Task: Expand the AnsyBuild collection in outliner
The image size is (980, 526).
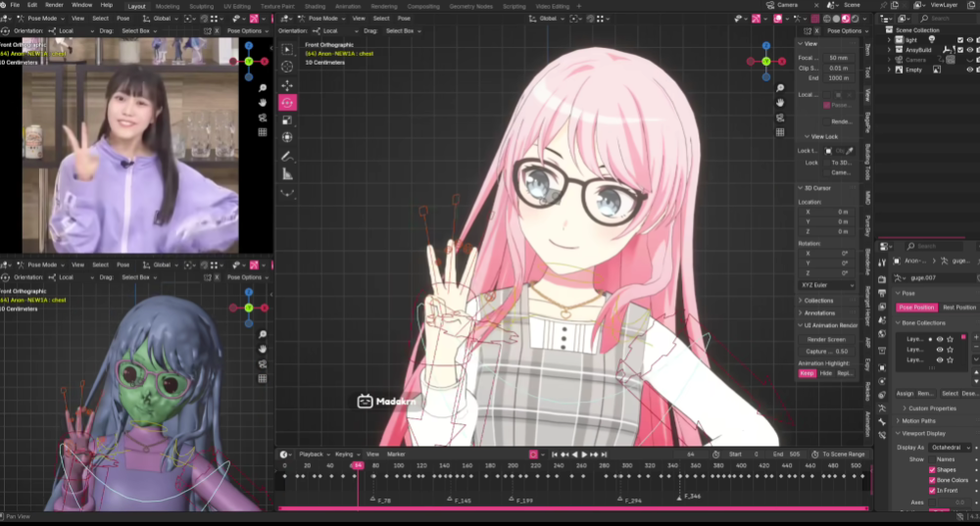Action: (890, 50)
